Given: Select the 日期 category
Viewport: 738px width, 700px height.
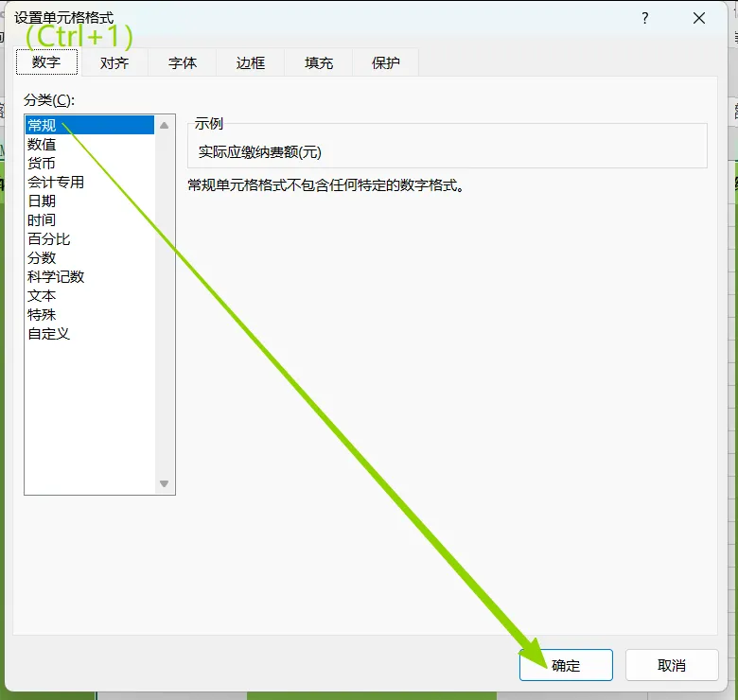Looking at the screenshot, I should coord(90,201).
